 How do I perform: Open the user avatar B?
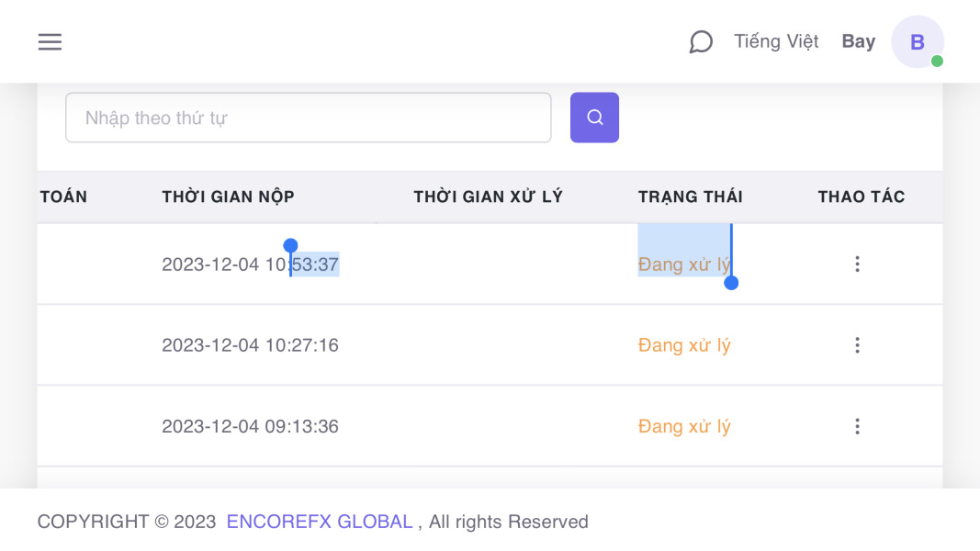[917, 42]
